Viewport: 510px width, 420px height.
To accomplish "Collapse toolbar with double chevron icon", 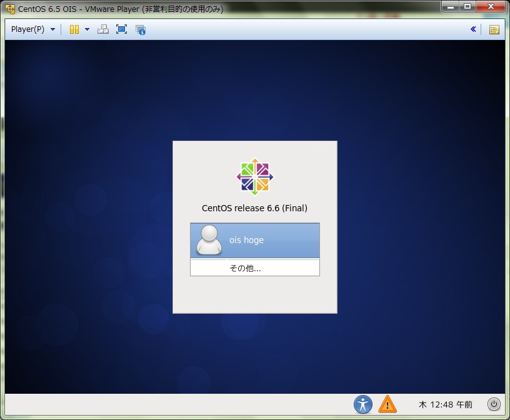I will pyautogui.click(x=473, y=29).
